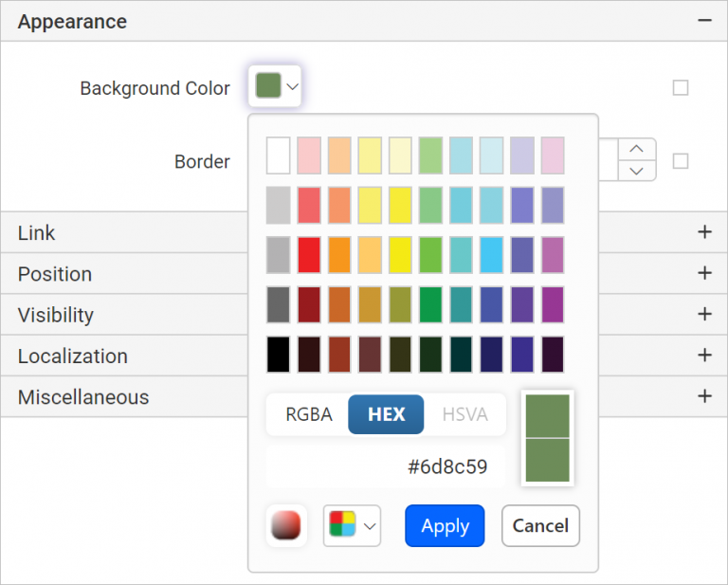Image resolution: width=728 pixels, height=585 pixels.
Task: Pick the light peach swatch in top row
Action: tap(339, 155)
